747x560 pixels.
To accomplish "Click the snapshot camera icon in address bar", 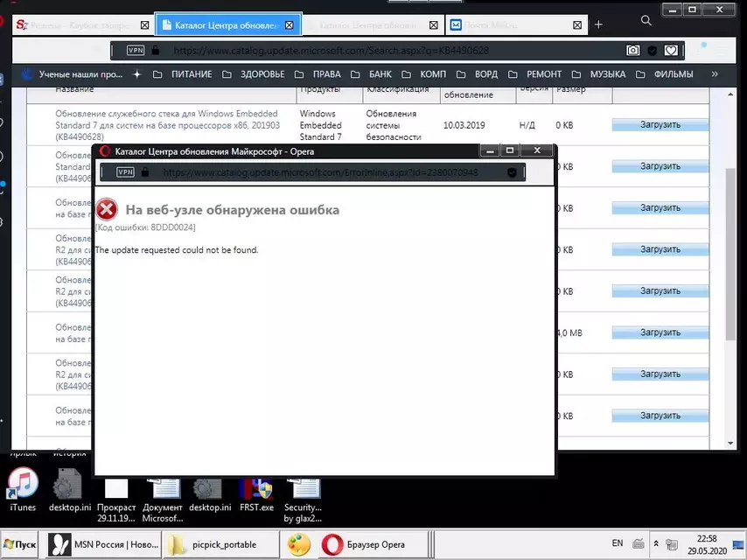I will [x=632, y=50].
